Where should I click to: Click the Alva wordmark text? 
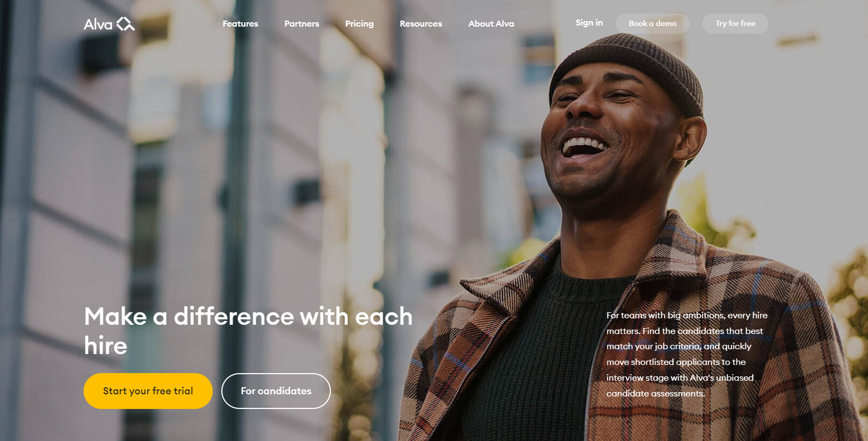click(98, 24)
